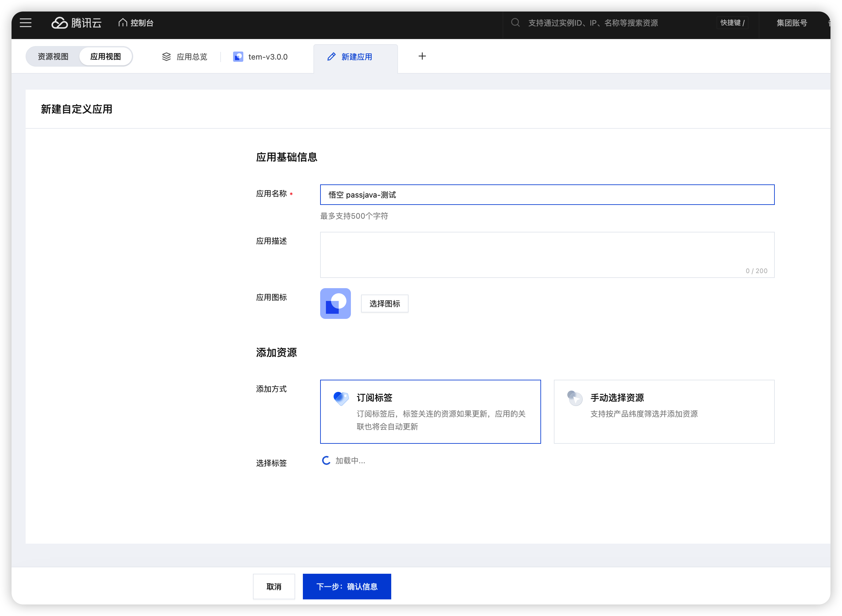This screenshot has width=842, height=616.
Task: Switch to the 新建应用 tab
Action: coord(355,57)
